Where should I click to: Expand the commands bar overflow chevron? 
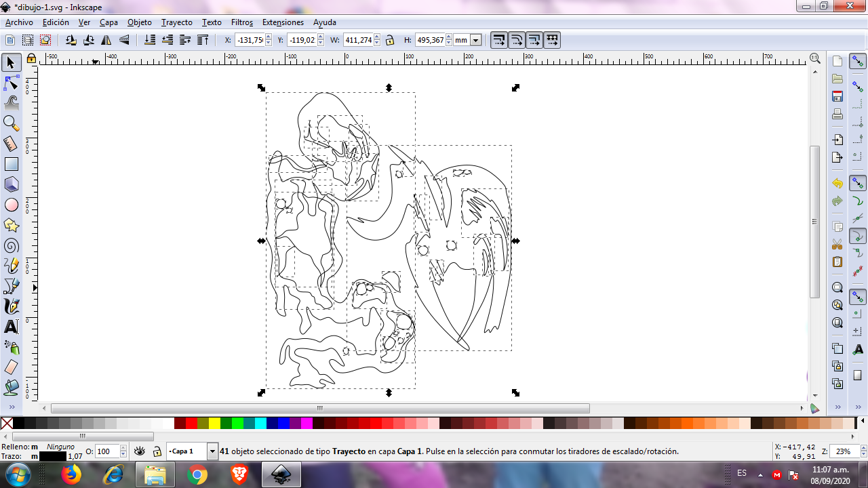(x=838, y=407)
